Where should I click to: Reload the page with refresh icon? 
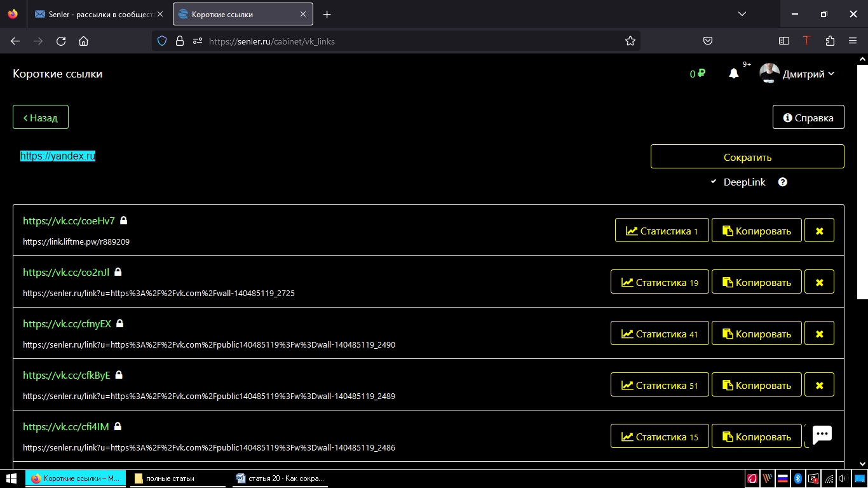[61, 41]
